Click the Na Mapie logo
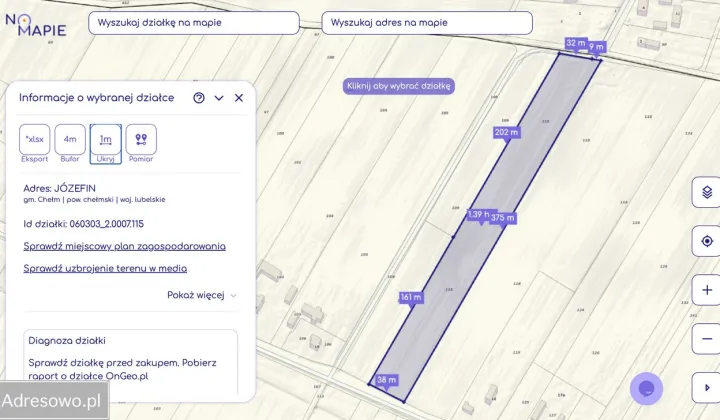 coord(36,24)
